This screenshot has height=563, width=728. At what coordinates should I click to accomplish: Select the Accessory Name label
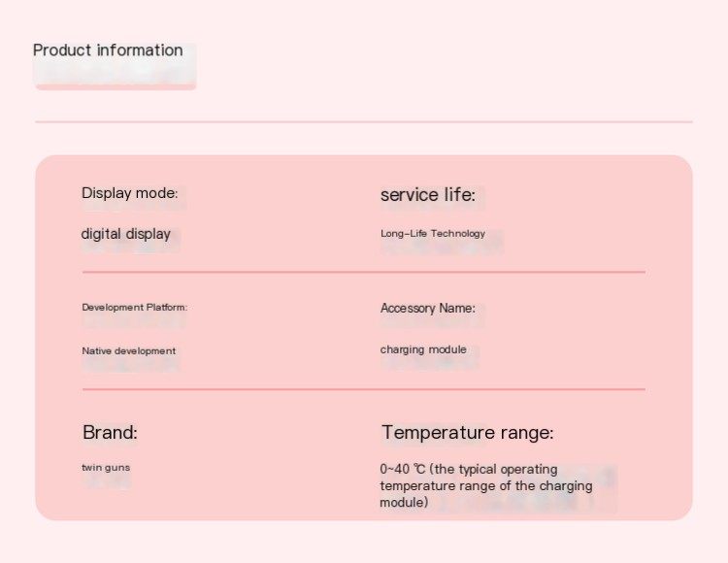pos(428,308)
